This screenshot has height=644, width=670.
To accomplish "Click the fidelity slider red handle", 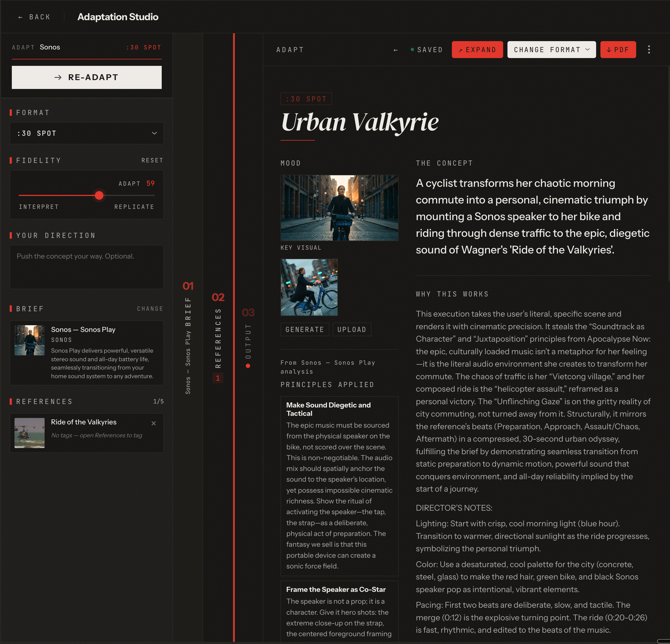I will point(99,195).
